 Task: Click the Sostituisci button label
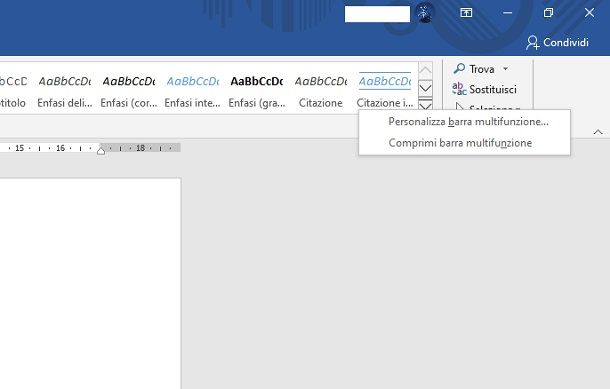point(493,89)
